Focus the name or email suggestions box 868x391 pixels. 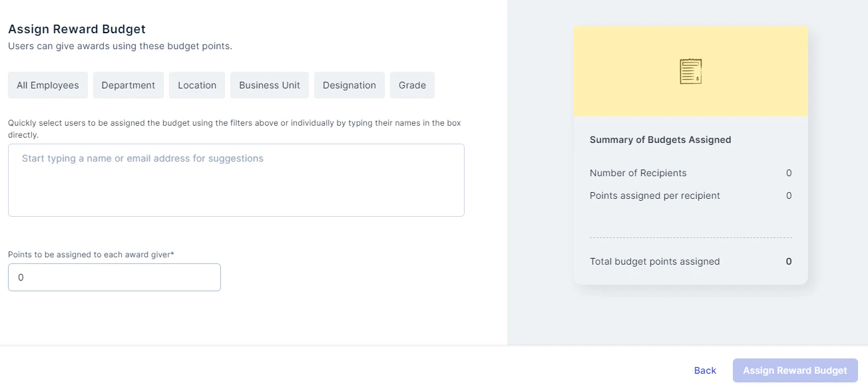[236, 180]
